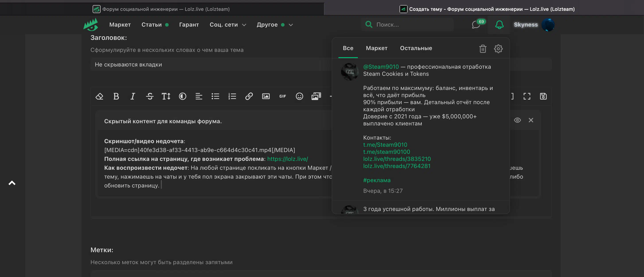
Task: Go to the Гарант page
Action: click(189, 25)
